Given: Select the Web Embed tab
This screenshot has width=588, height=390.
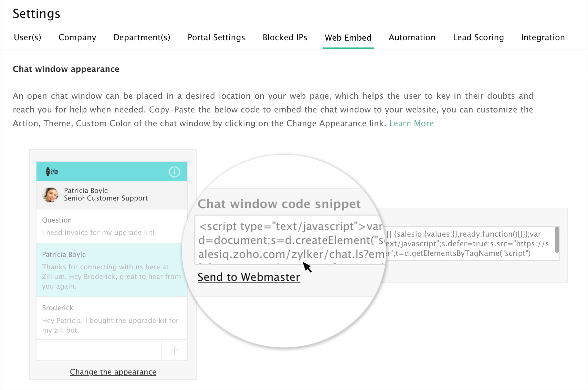Looking at the screenshot, I should pyautogui.click(x=348, y=37).
